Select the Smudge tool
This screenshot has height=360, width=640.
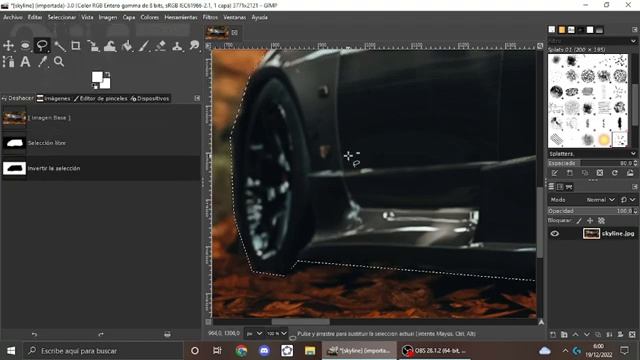[194, 46]
